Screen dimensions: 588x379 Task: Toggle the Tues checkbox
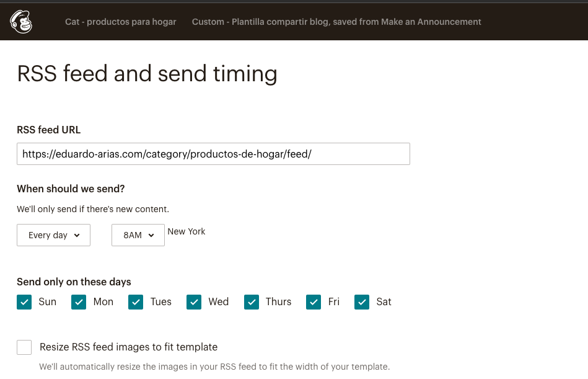tap(136, 302)
